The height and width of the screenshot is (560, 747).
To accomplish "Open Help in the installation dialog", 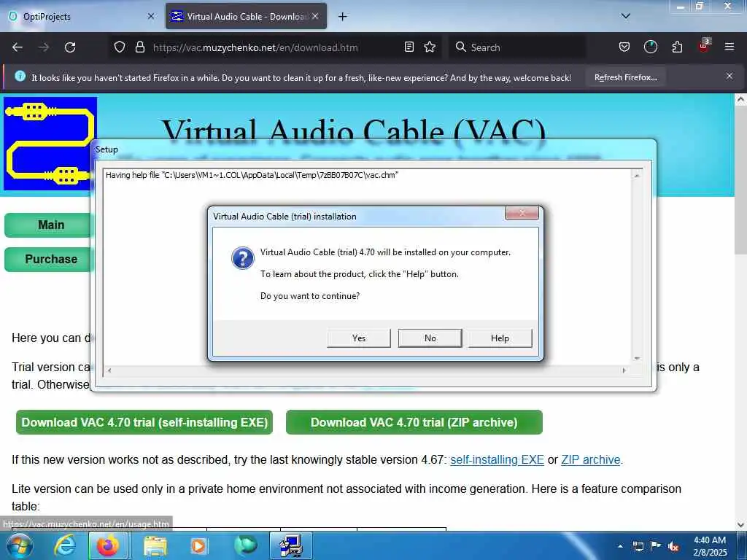I will [x=500, y=338].
